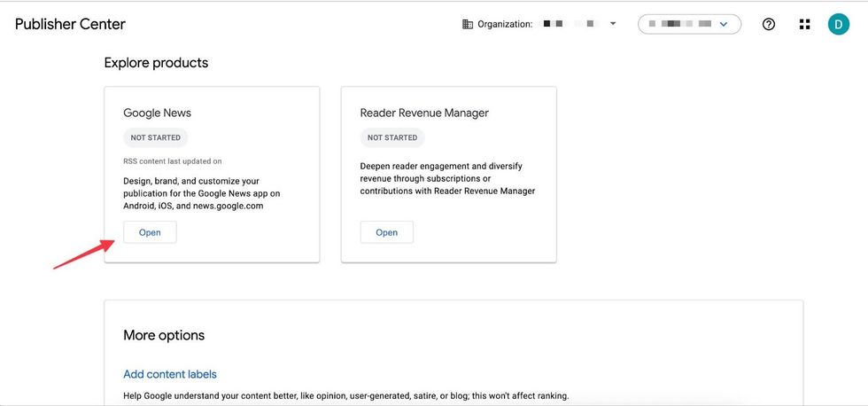Screen dimensions: 868x406
Task: Click the 'Deepen reader engagement' description
Action: click(448, 178)
